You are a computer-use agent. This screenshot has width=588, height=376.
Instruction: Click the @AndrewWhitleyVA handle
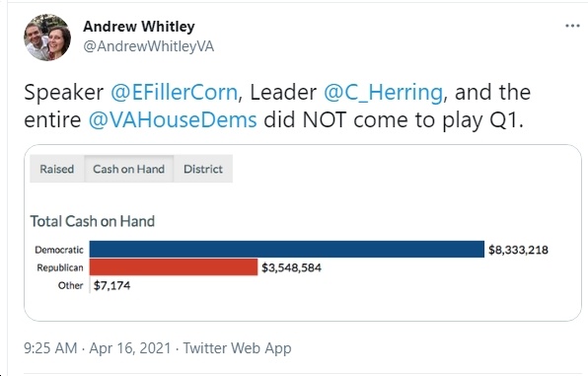click(x=149, y=46)
